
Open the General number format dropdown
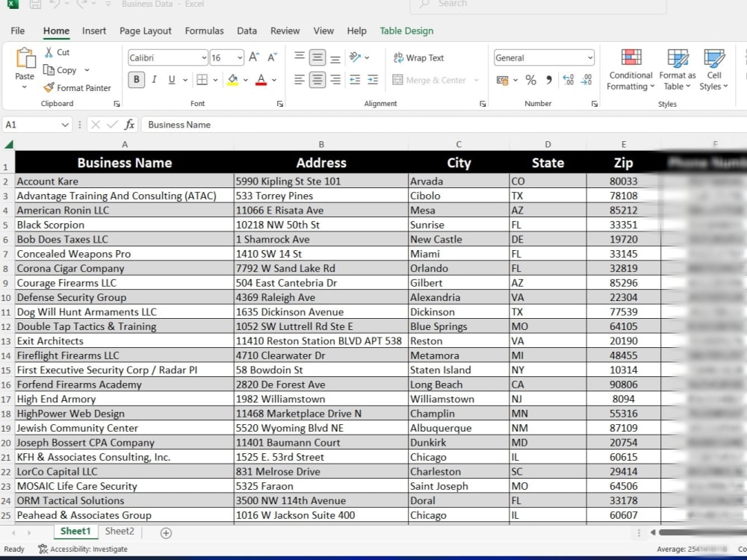coord(590,57)
